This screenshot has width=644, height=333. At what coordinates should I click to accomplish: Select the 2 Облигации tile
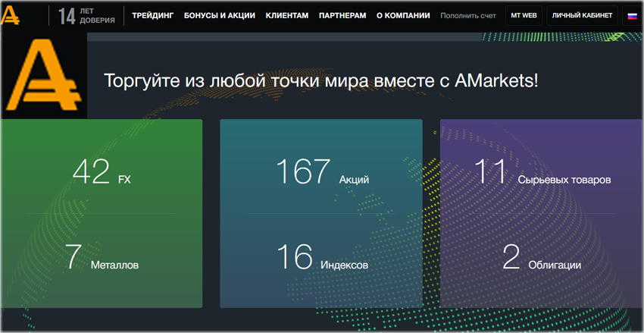[542, 258]
